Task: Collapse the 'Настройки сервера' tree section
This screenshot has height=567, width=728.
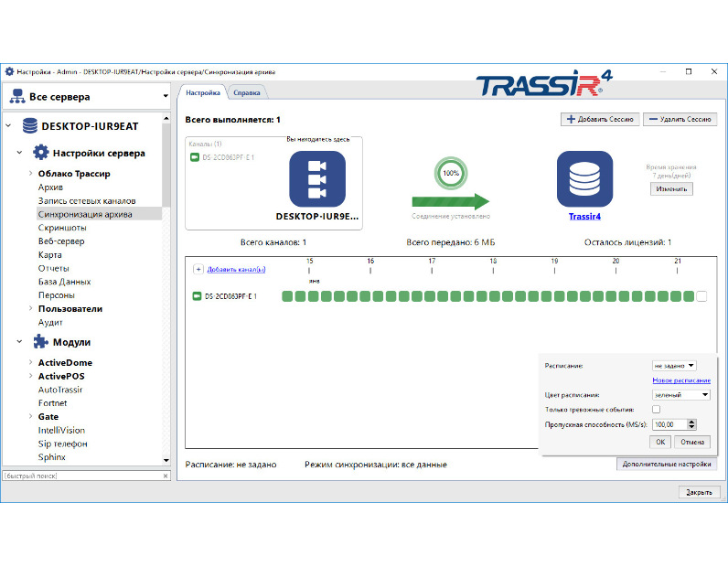Action: [19, 153]
